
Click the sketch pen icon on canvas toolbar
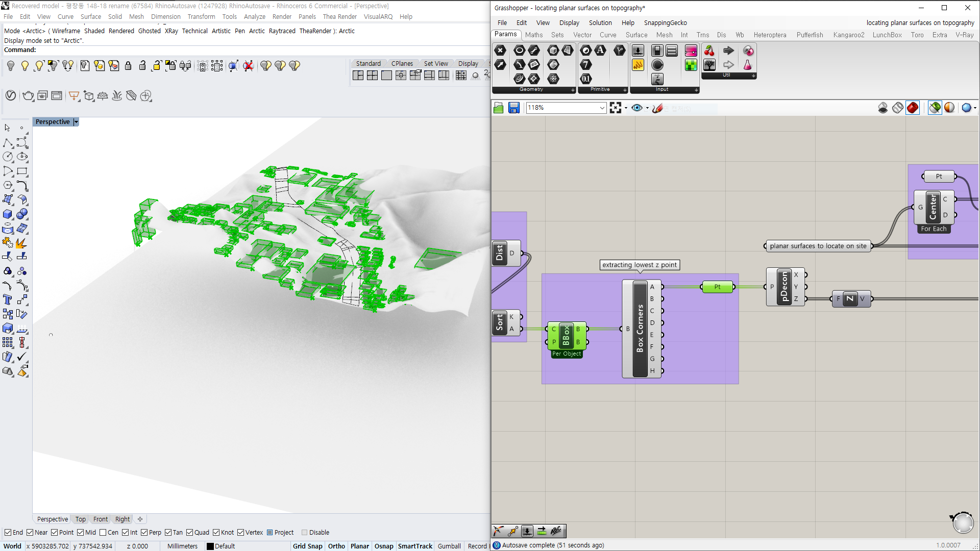pyautogui.click(x=657, y=108)
